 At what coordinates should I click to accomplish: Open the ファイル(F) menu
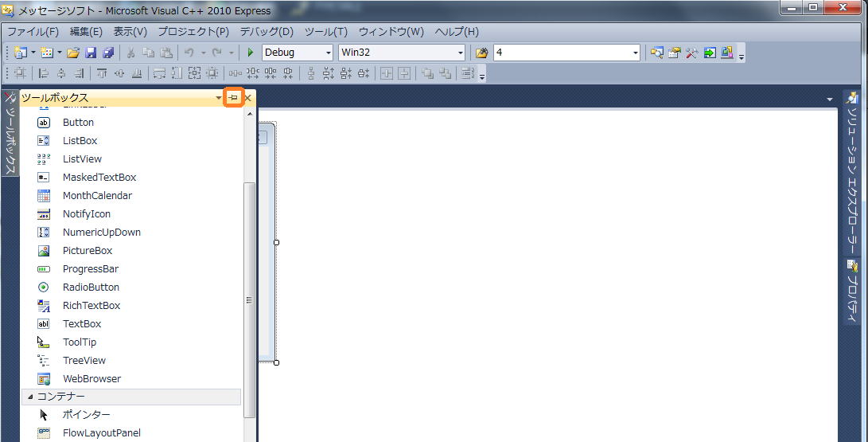[x=33, y=32]
